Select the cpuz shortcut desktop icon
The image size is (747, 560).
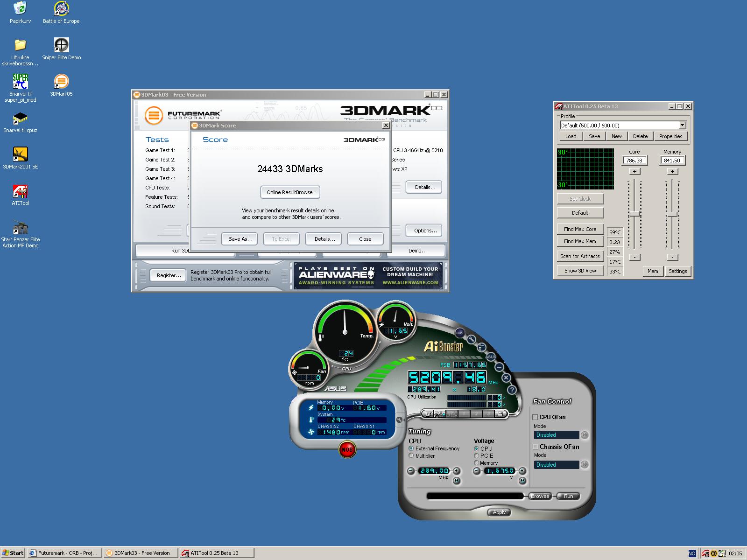[20, 122]
